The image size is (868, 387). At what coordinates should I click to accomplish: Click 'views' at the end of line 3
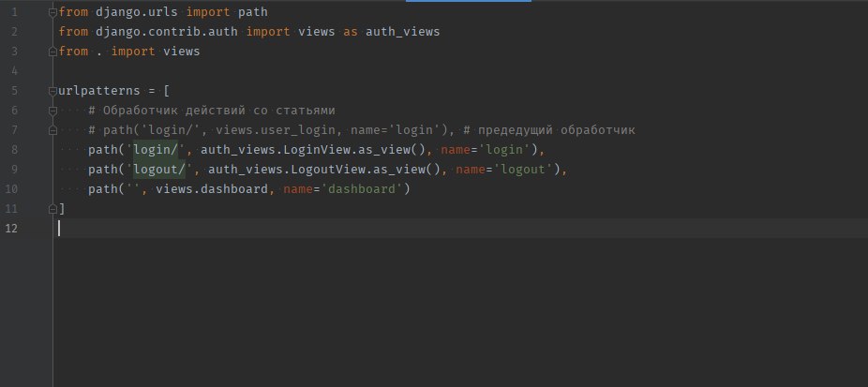(182, 52)
